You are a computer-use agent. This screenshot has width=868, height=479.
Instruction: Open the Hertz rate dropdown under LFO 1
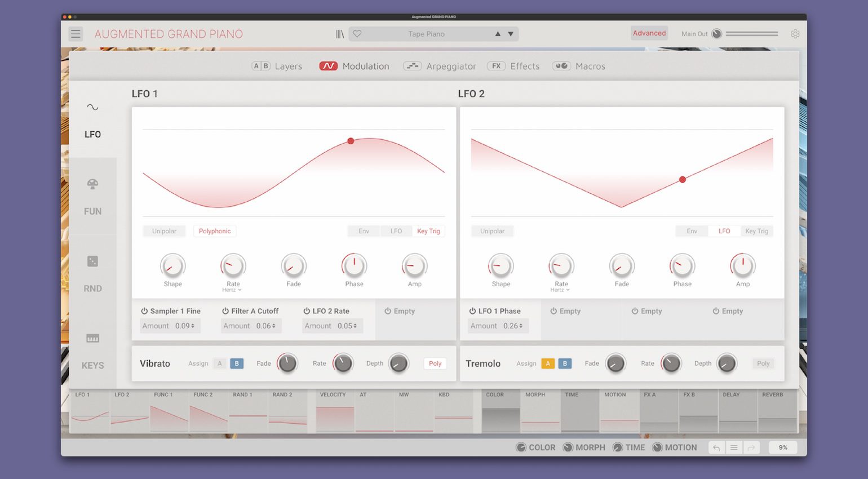coord(233,289)
